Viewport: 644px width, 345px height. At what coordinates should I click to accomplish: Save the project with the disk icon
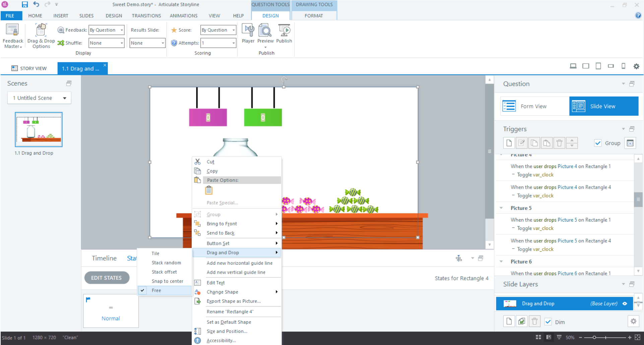(x=25, y=4)
